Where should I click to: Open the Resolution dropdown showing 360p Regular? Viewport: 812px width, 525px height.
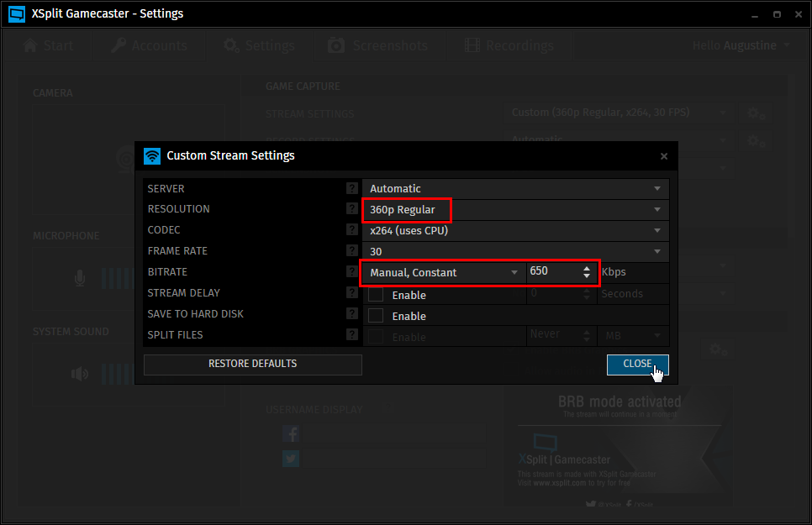pyautogui.click(x=516, y=210)
